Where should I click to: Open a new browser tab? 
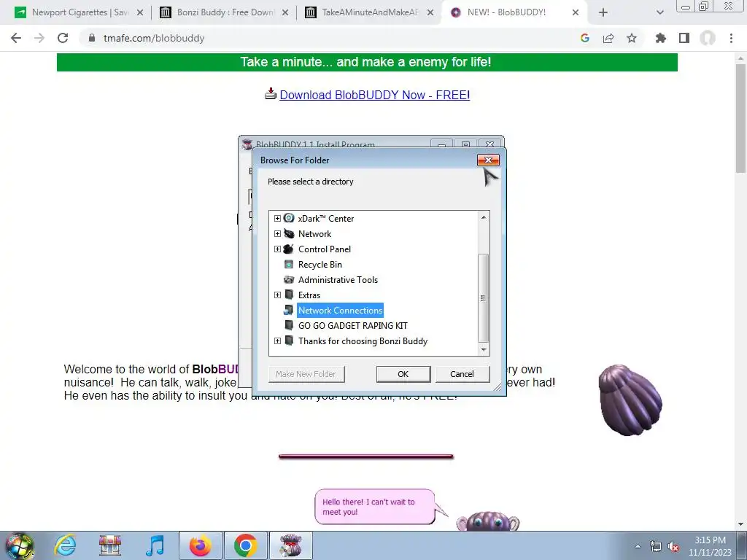(603, 13)
